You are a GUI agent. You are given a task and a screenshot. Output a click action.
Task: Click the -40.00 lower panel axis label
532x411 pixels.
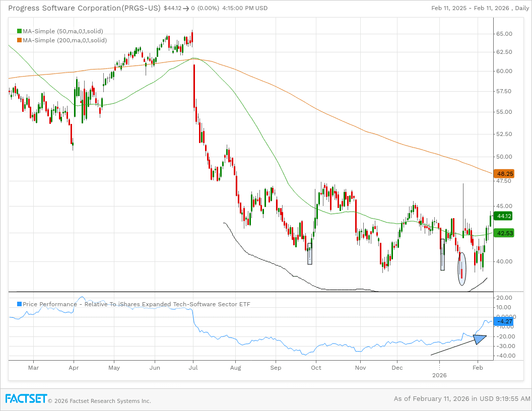505,356
